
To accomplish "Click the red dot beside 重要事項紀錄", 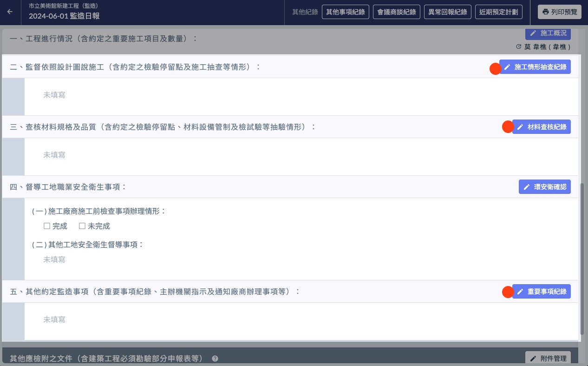I will coord(508,292).
